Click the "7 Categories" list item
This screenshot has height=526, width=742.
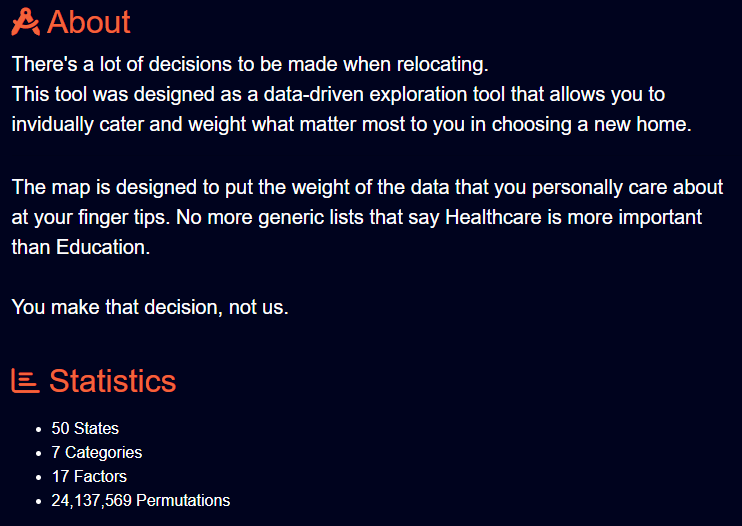pos(97,453)
